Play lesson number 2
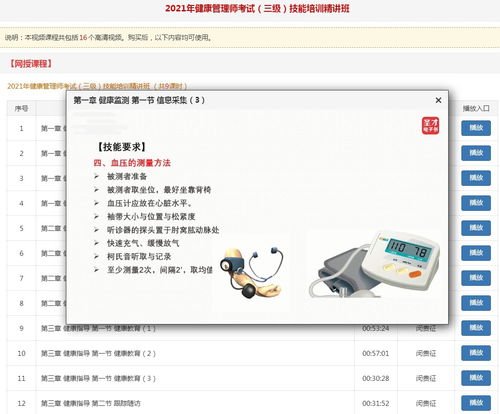This screenshot has width=500, height=414. point(476,153)
